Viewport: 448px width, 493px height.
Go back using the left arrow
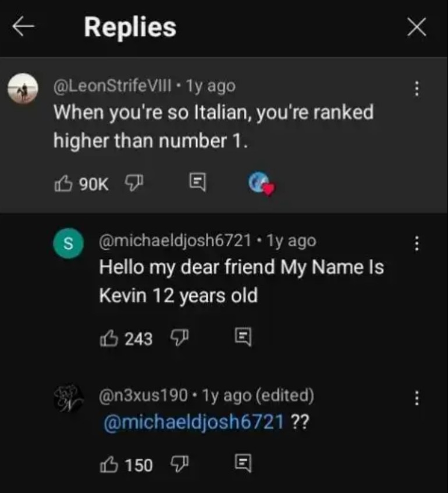pos(24,27)
